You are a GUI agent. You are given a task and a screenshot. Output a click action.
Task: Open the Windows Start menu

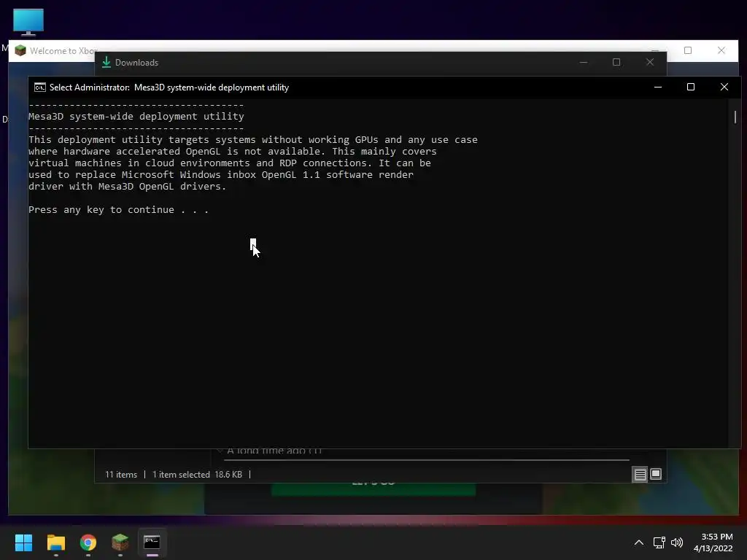click(x=23, y=542)
